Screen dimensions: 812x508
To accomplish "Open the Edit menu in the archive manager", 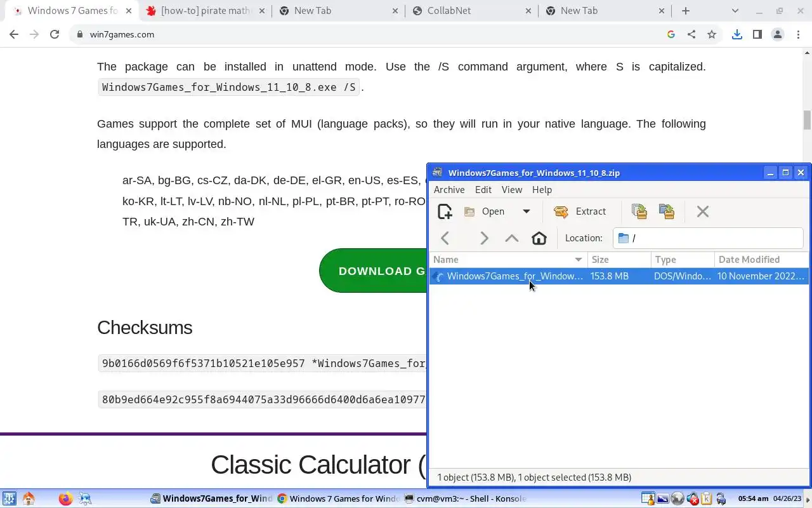I will 483,190.
